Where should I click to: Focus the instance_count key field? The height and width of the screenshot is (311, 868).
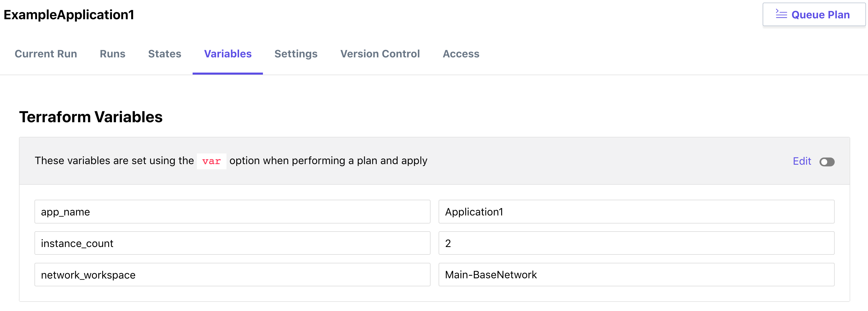[x=232, y=243]
